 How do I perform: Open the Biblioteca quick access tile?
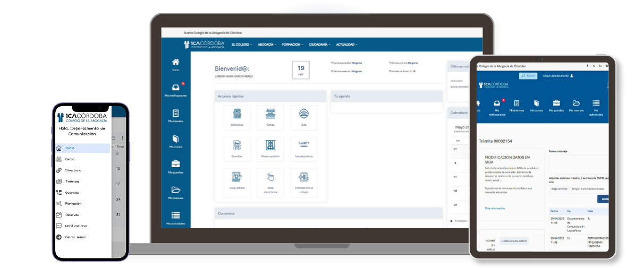237,118
